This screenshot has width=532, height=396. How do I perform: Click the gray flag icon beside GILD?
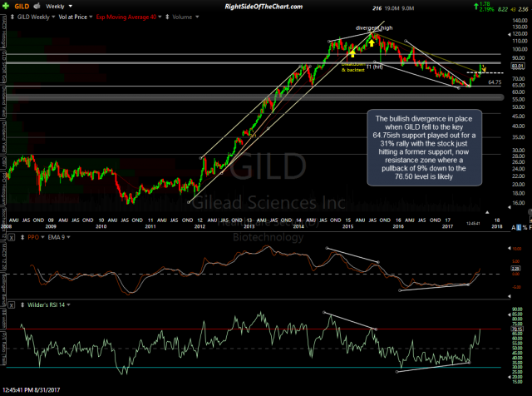(37, 6)
